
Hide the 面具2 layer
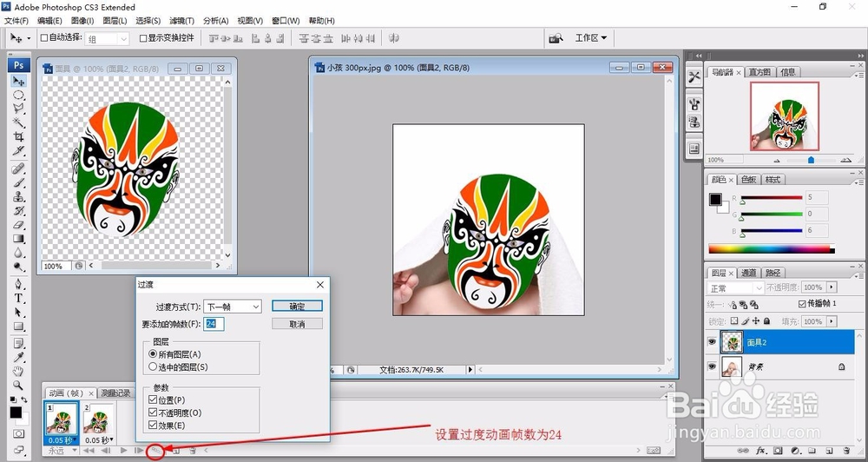click(x=712, y=342)
